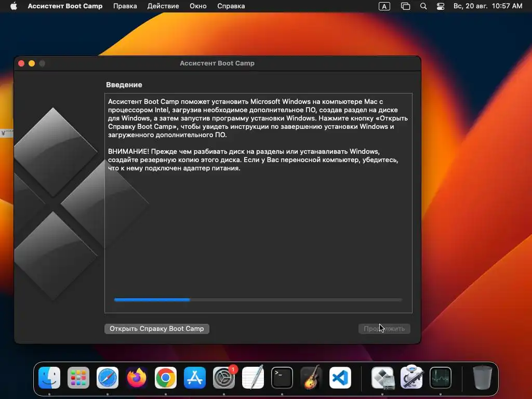The width and height of the screenshot is (532, 399).
Task: Close the Boot Camp Assistant window
Action: pos(21,63)
